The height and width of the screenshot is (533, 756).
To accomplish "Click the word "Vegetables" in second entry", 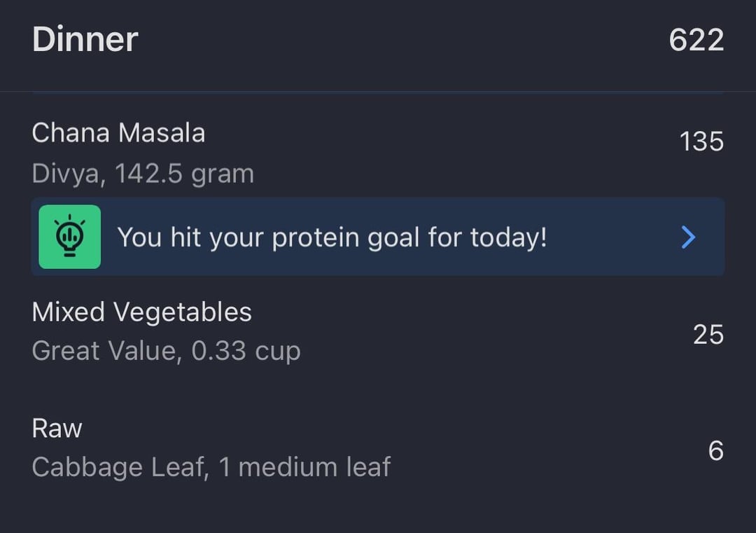I will coord(185,312).
